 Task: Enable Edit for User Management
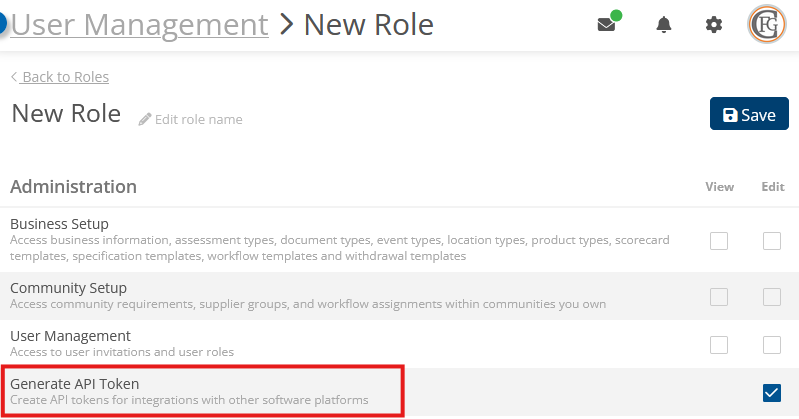pos(771,344)
